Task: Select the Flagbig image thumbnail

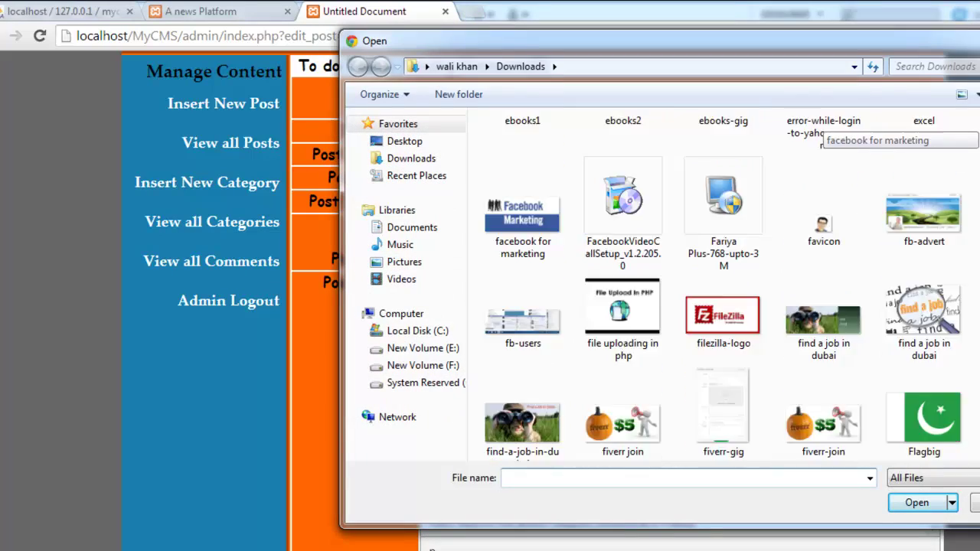Action: 923,417
